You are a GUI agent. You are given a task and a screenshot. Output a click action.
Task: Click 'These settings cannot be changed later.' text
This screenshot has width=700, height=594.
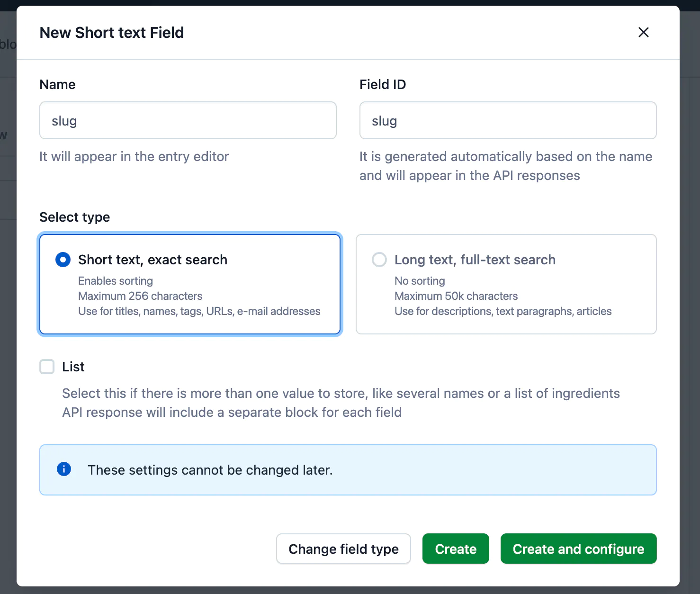pos(210,470)
